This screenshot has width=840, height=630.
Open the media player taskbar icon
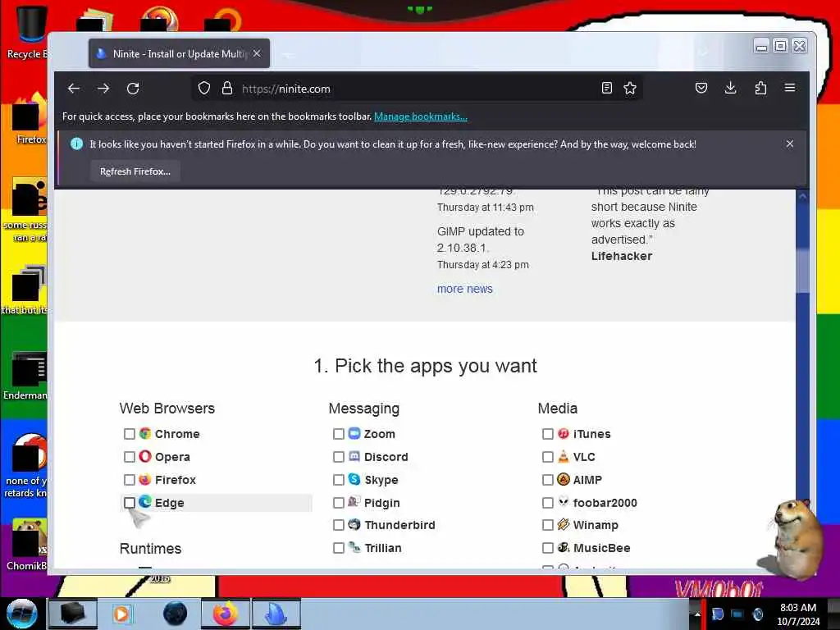click(121, 614)
